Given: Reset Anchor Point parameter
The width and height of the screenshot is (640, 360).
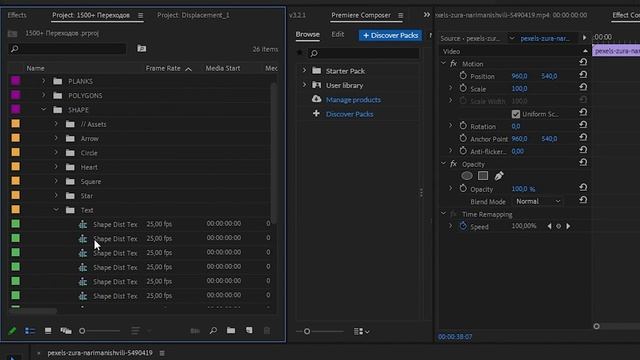Looking at the screenshot, I should click(x=583, y=138).
